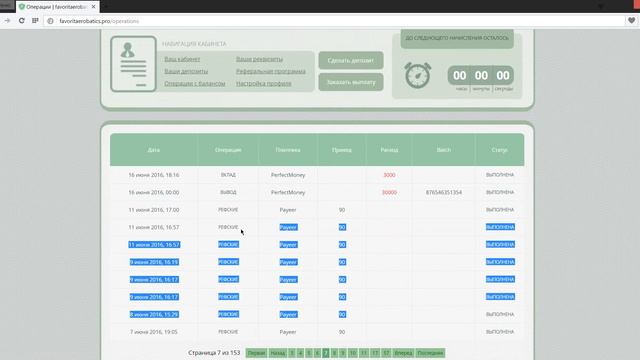This screenshot has height=360, width=640.
Task: Click the Приход column header
Action: [342, 150]
